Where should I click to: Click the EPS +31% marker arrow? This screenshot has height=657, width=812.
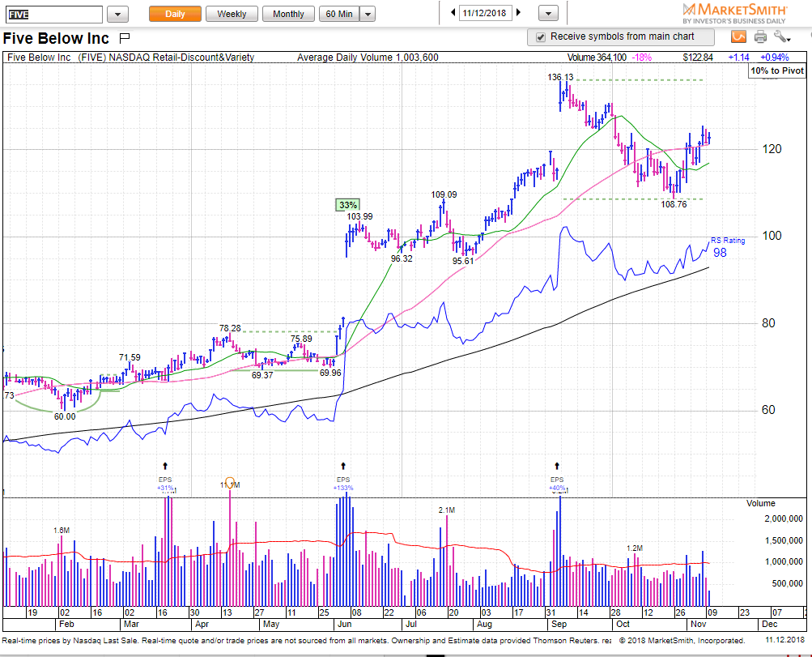pos(165,466)
